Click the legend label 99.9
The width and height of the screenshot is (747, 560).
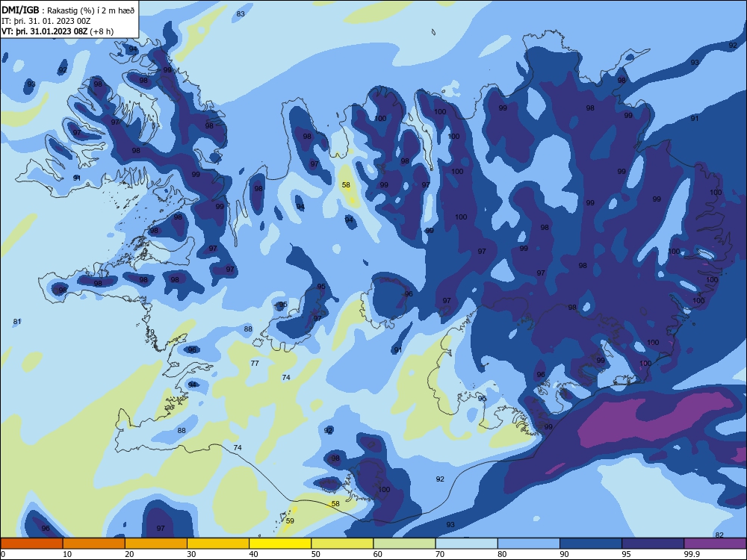692,554
